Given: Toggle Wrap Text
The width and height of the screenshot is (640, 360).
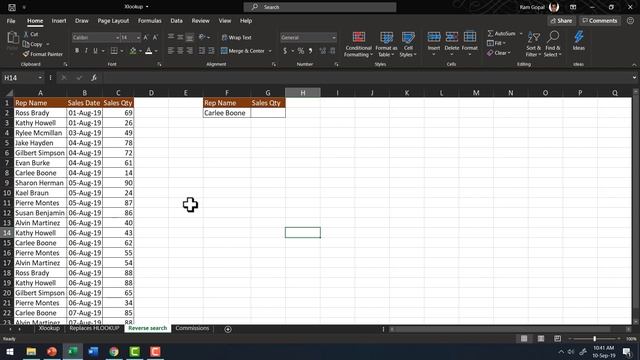Looking at the screenshot, I should click(x=236, y=38).
